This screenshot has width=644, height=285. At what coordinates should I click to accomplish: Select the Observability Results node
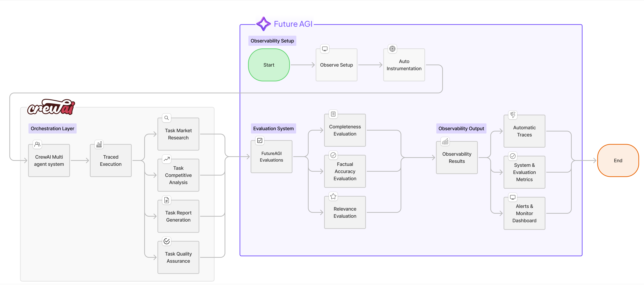[457, 158]
